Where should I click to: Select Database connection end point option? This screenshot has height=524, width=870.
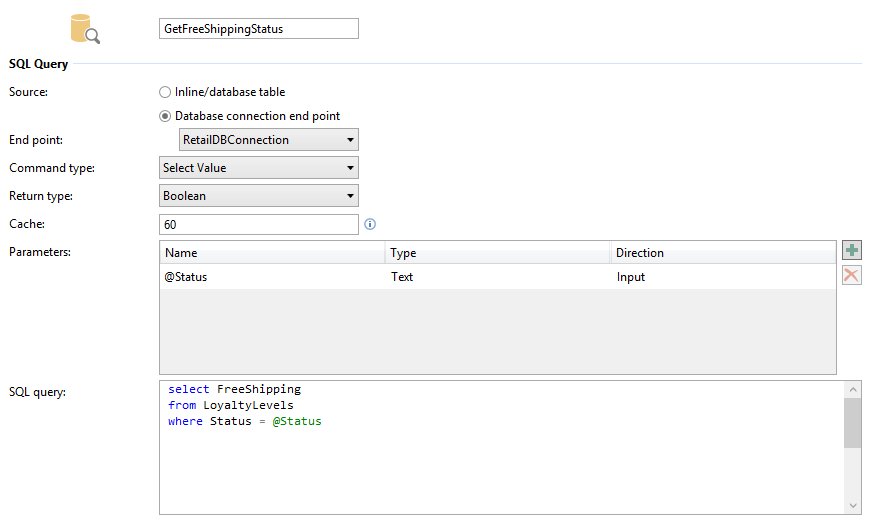(165, 116)
